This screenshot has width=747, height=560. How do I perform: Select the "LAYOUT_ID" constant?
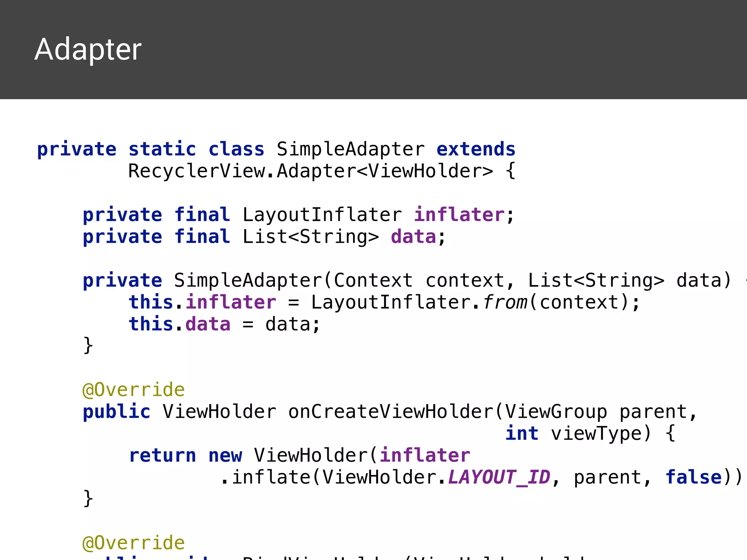click(x=499, y=478)
